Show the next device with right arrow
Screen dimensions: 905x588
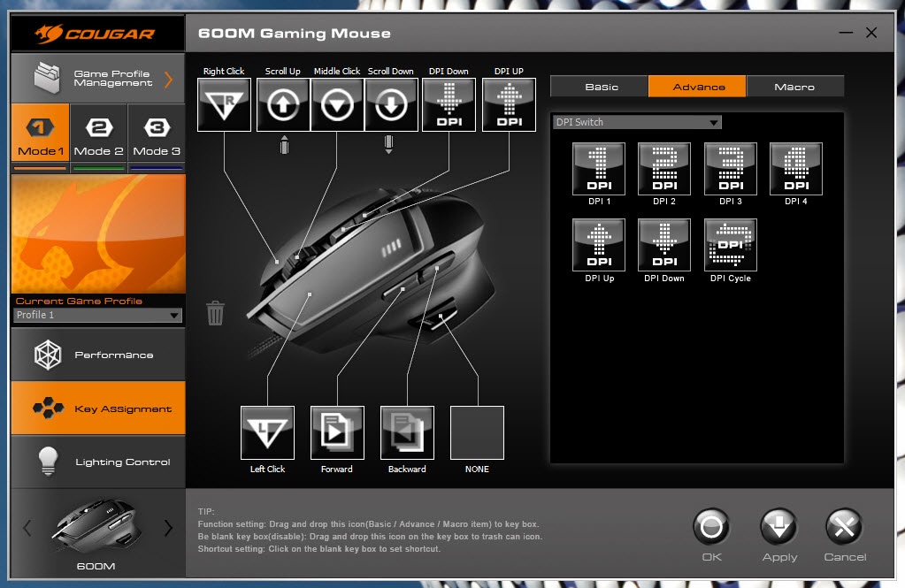[168, 527]
